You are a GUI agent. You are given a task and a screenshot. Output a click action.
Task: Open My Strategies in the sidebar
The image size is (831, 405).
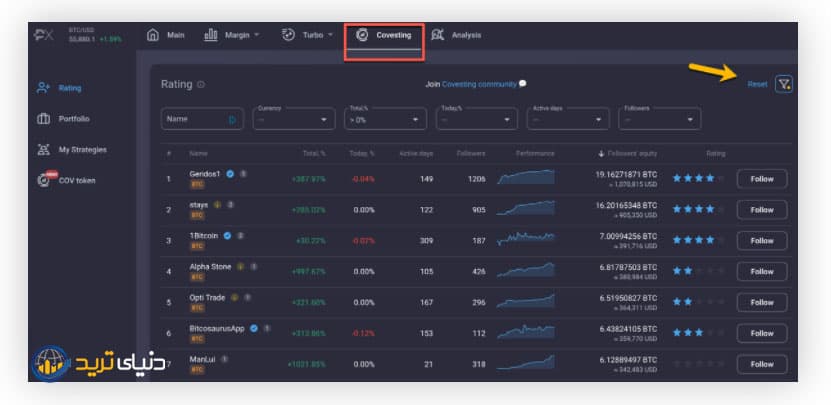tap(82, 149)
